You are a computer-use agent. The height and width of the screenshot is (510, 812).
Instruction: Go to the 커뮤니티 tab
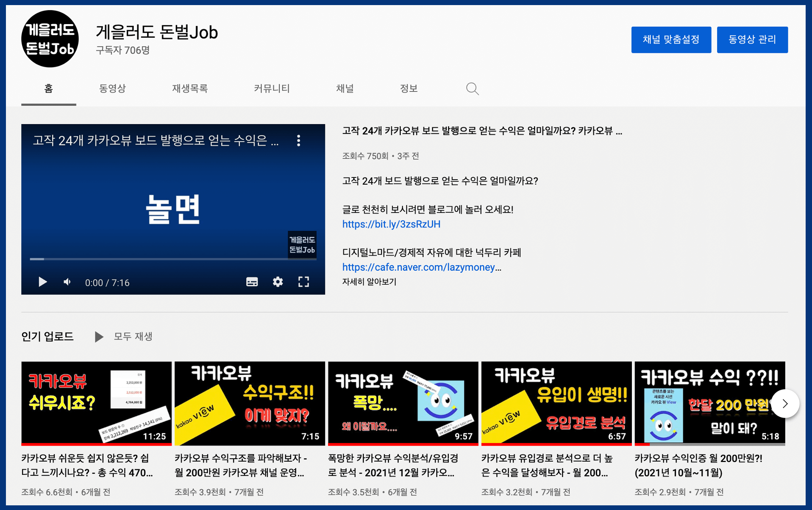(x=272, y=89)
